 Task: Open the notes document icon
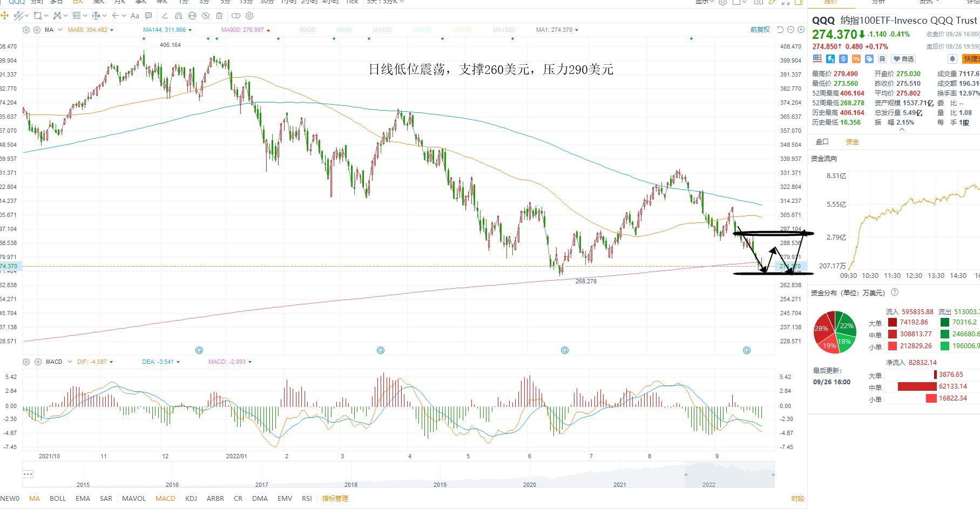tap(882, 59)
